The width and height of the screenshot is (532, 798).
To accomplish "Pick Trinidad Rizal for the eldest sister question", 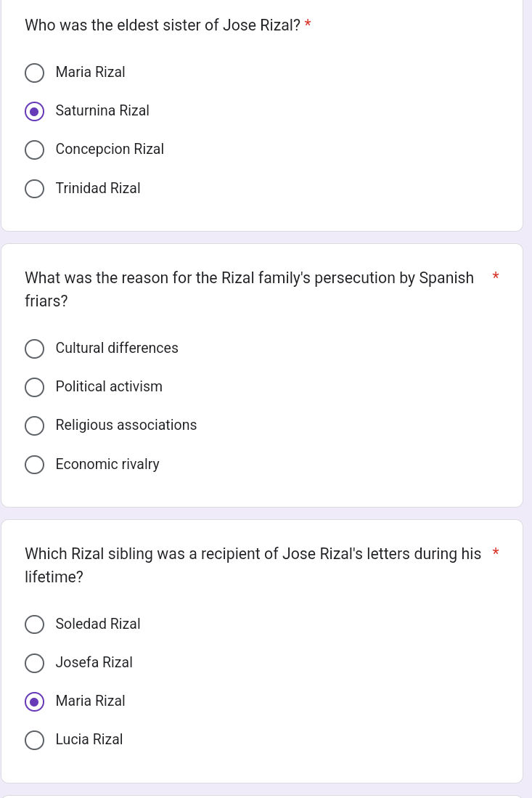I will (34, 188).
